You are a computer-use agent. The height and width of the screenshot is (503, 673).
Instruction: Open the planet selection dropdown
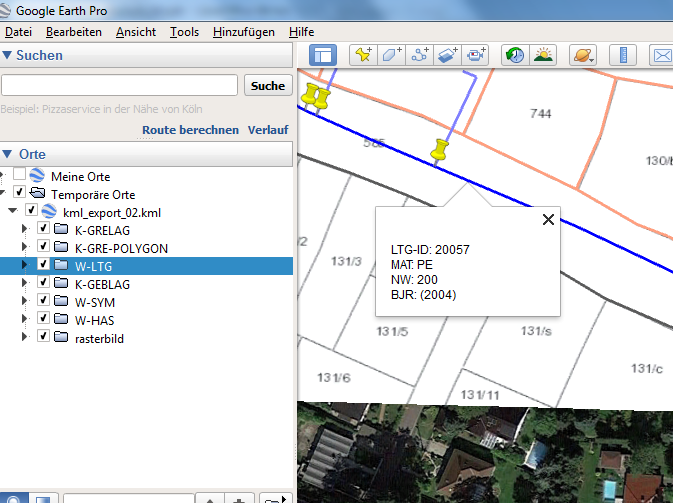582,55
